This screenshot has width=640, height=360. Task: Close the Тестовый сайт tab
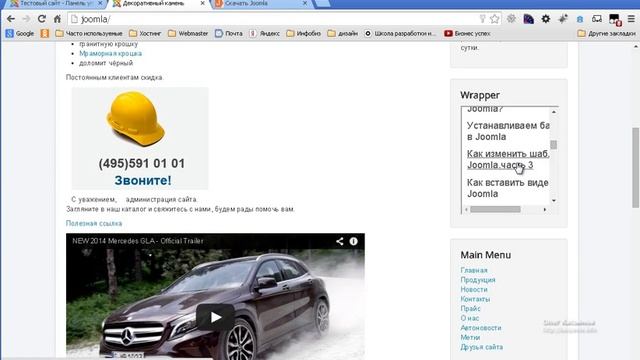click(x=100, y=3)
